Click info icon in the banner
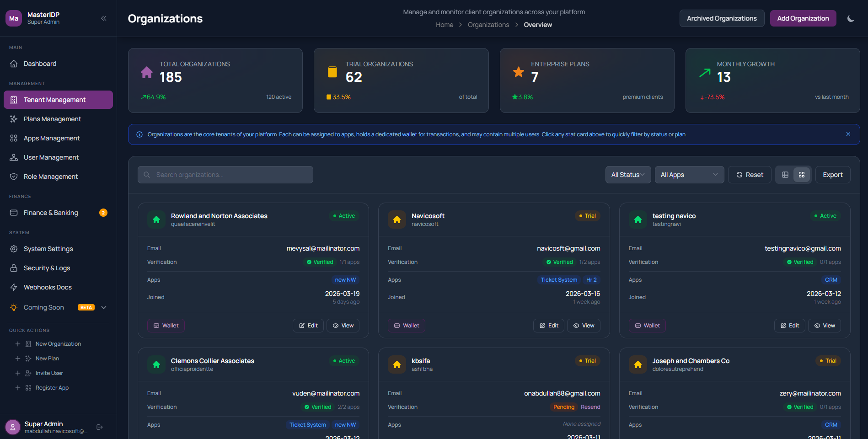The image size is (868, 439). [139, 134]
